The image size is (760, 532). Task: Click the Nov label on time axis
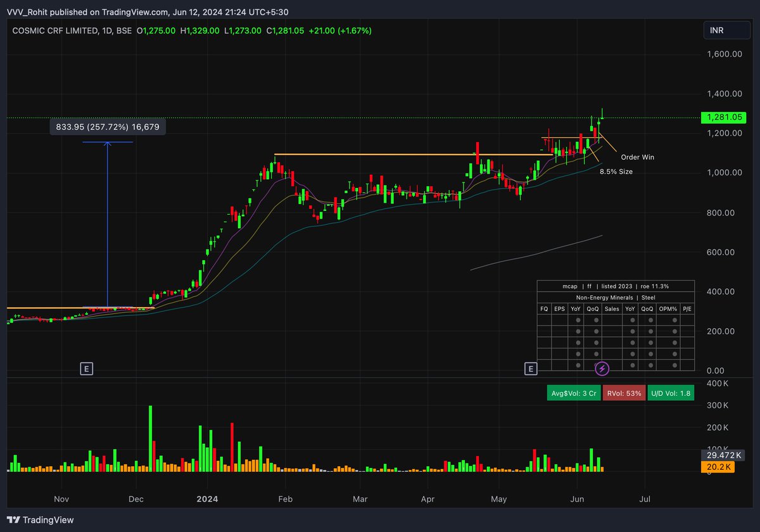coord(61,499)
